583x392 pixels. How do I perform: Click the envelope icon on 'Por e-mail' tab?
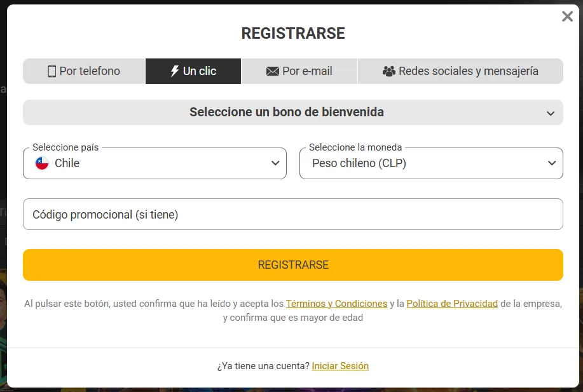coord(272,71)
